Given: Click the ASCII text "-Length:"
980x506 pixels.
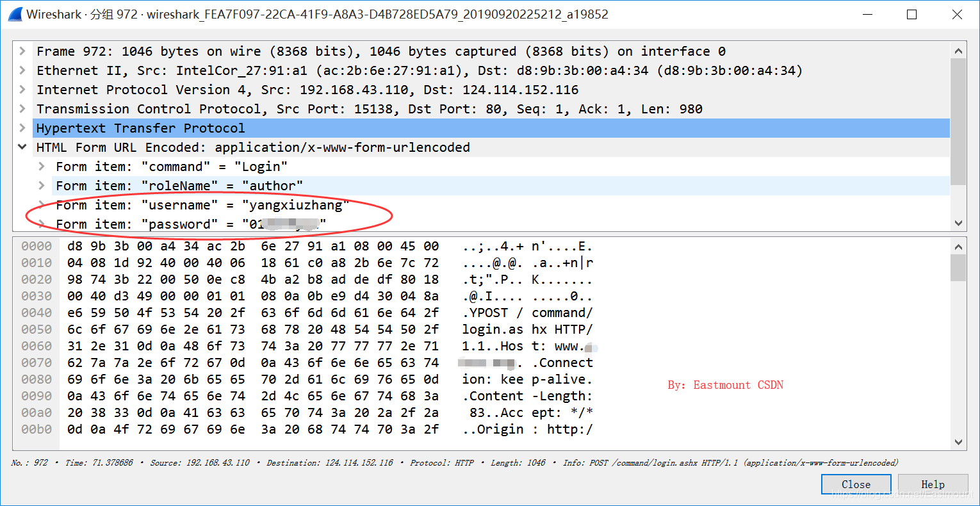Looking at the screenshot, I should tap(562, 396).
